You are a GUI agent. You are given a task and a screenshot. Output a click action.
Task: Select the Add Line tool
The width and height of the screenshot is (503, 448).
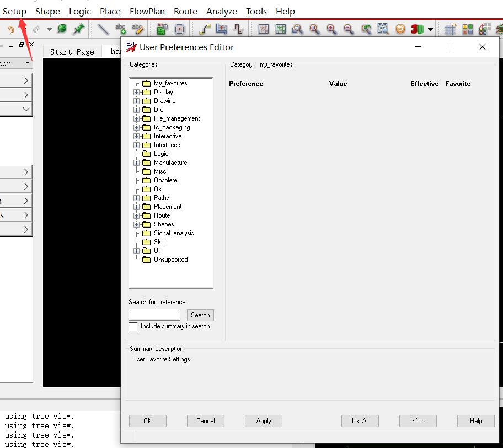click(103, 29)
